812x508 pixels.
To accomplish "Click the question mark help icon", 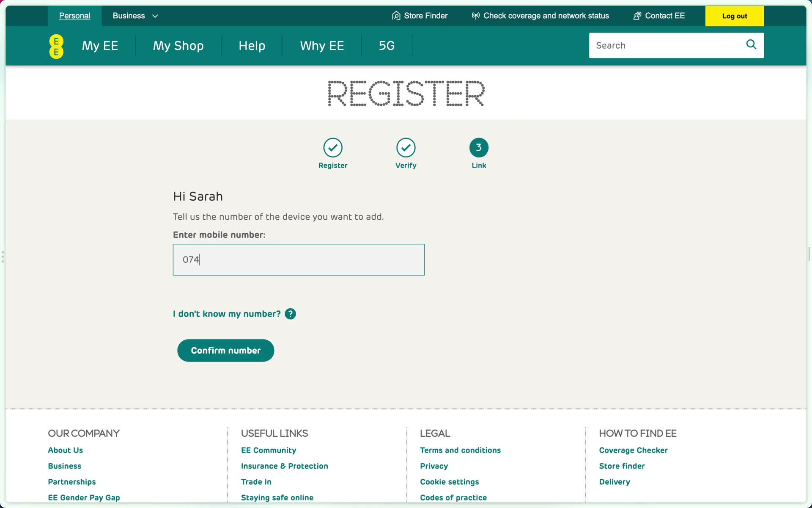I will coord(290,314).
